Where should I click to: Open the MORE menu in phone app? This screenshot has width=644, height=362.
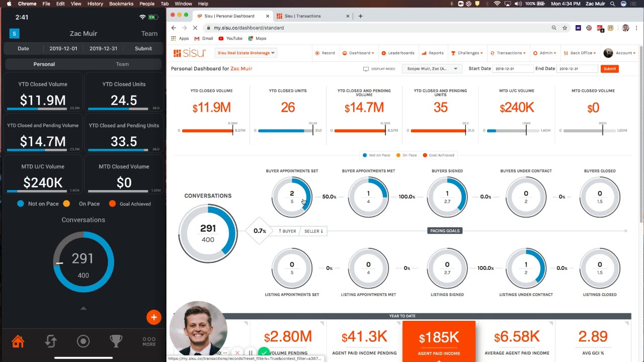[x=149, y=341]
